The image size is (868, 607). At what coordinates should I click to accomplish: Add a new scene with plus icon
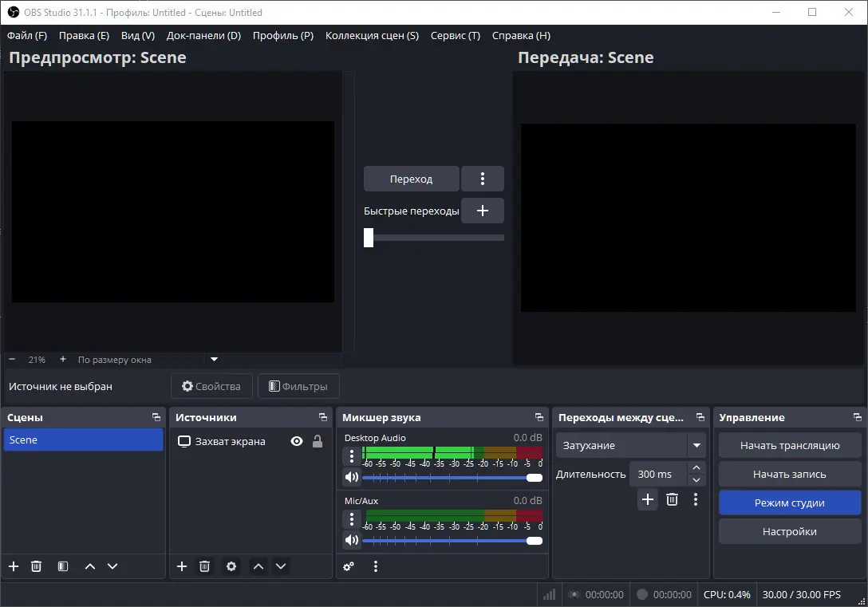pyautogui.click(x=14, y=566)
